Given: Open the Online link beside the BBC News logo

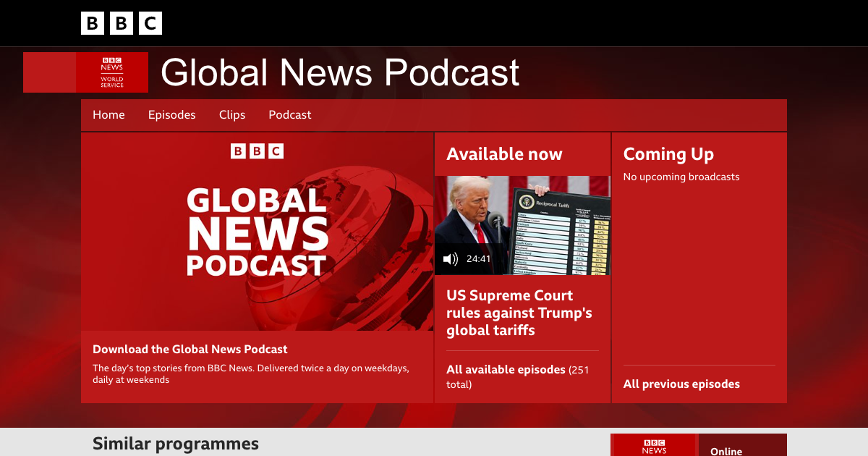Looking at the screenshot, I should (726, 451).
